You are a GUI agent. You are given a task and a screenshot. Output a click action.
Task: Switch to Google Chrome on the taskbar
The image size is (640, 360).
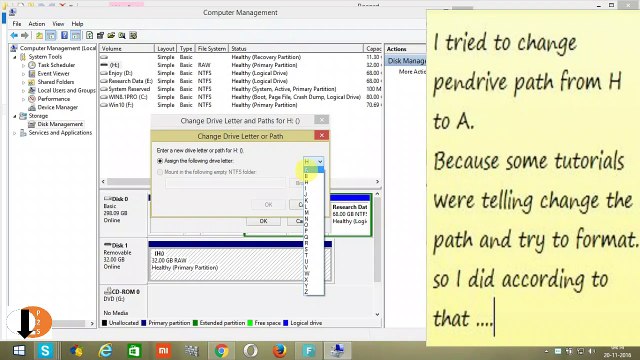(221, 351)
